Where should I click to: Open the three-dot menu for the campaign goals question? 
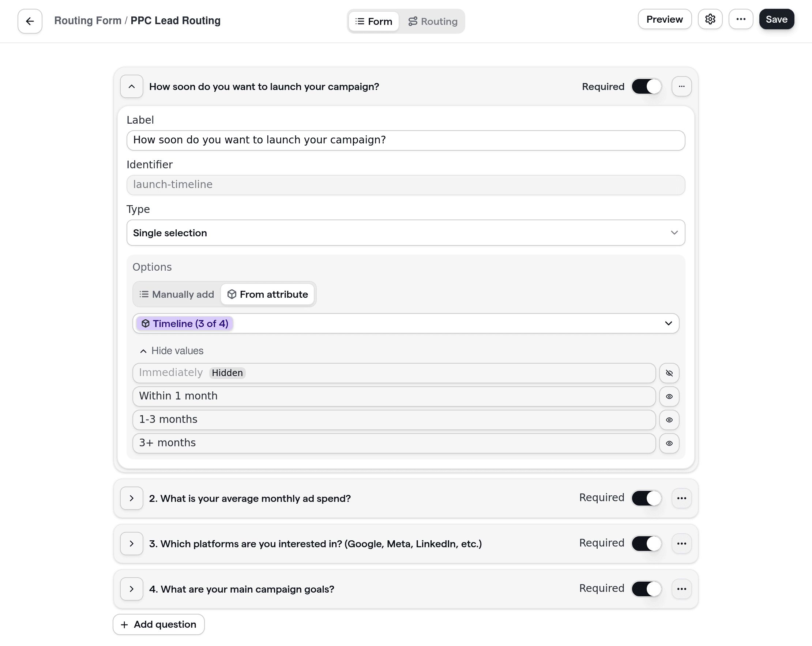(682, 589)
